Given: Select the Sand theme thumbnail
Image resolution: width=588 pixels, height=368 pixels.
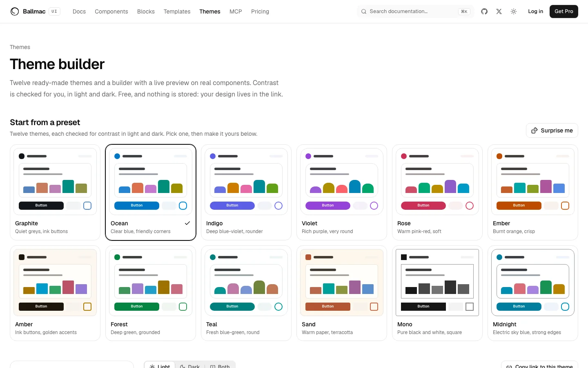Looking at the screenshot, I should 342,283.
